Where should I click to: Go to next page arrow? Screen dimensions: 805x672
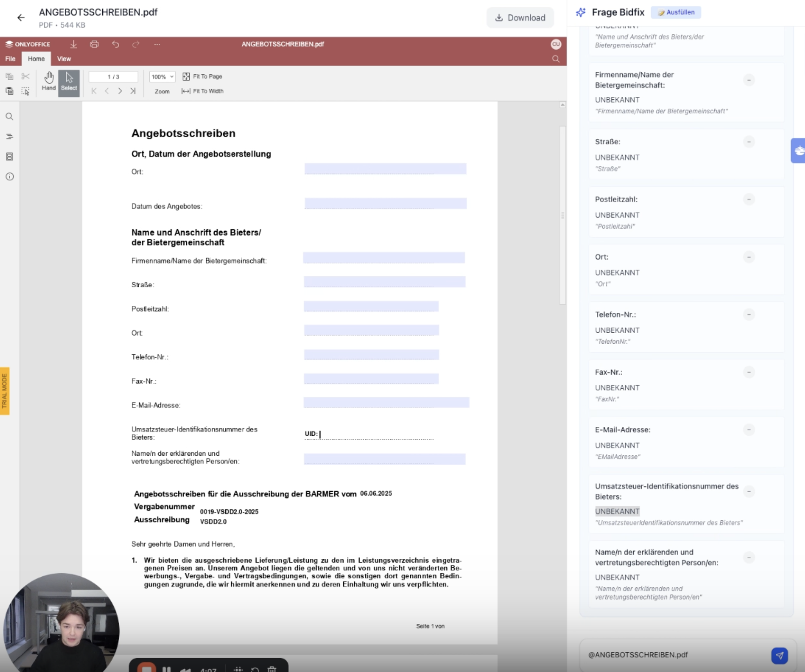pyautogui.click(x=120, y=91)
